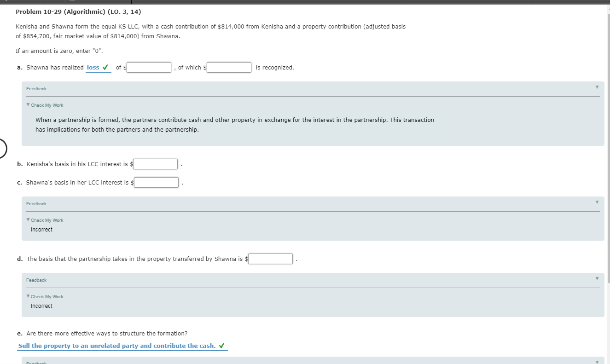Select Shawna's basis input field in part c
This screenshot has height=364, width=610.
(156, 182)
